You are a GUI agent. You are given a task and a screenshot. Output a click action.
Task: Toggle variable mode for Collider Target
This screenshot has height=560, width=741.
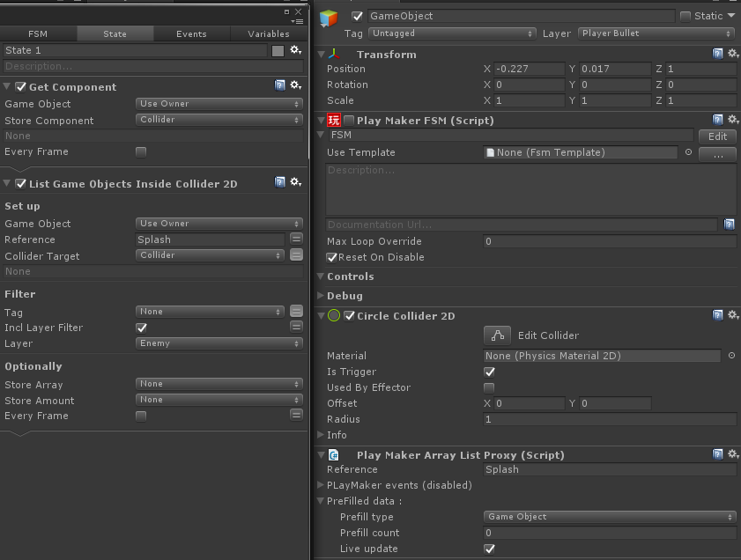click(296, 255)
